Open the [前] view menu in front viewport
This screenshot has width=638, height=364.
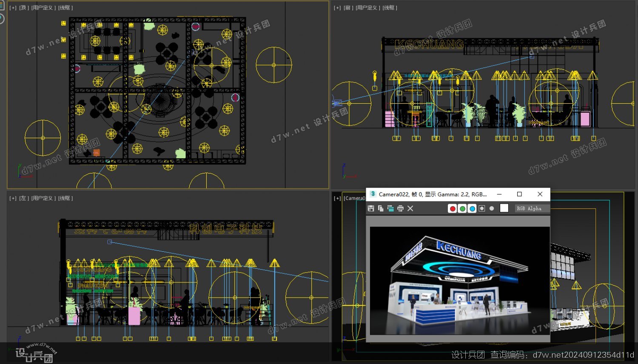[x=348, y=8]
